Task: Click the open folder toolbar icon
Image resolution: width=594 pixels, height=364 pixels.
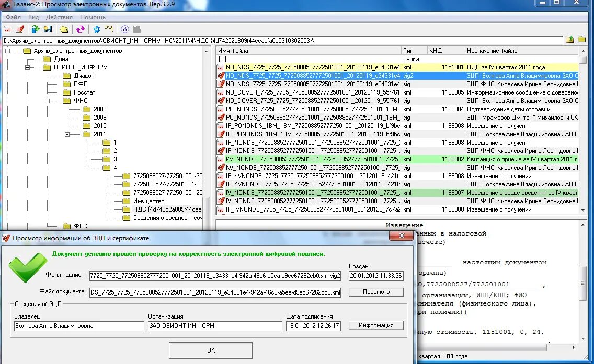Action: coord(64,29)
